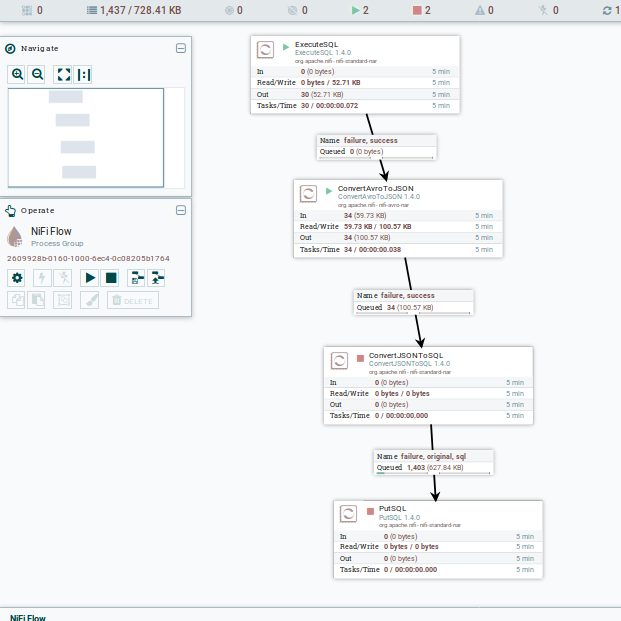
Task: Click the Zoom Out magnifier icon
Action: coord(38,74)
